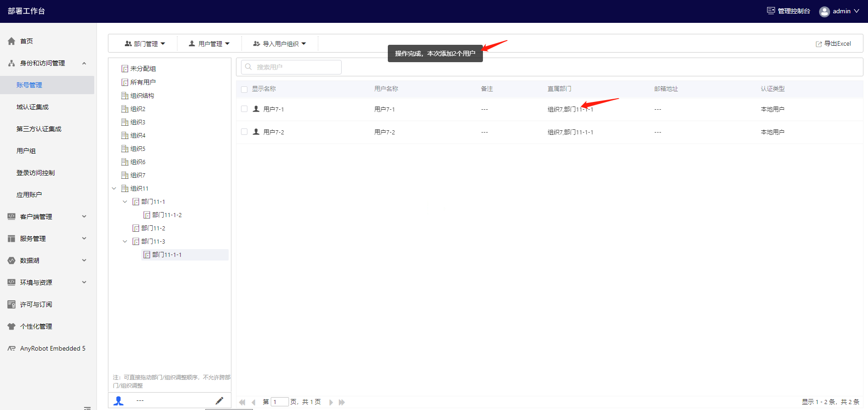The width and height of the screenshot is (868, 410).
Task: Select 部门11-1-2 tree item
Action: (167, 215)
